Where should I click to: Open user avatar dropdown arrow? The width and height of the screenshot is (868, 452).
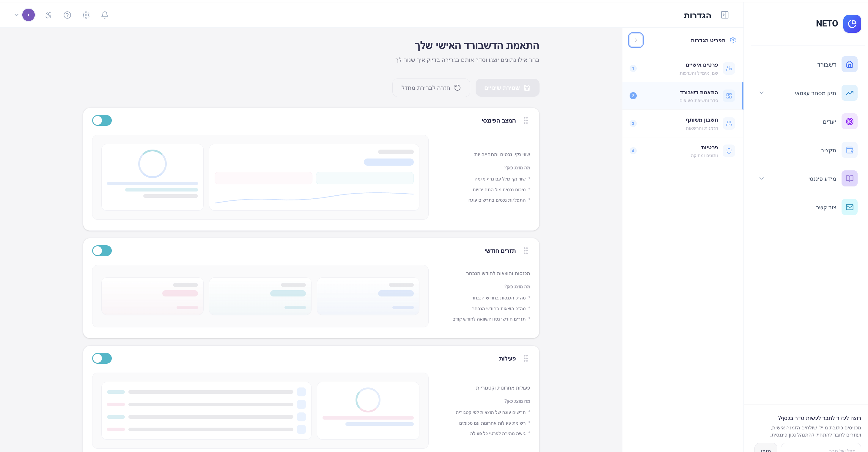tap(16, 15)
